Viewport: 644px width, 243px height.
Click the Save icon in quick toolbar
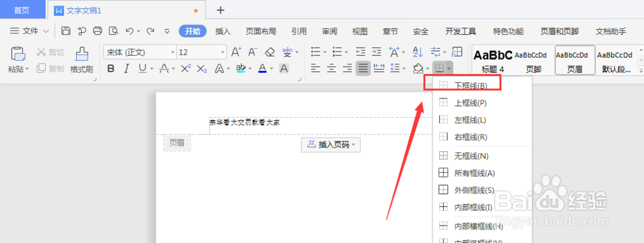(x=65, y=31)
